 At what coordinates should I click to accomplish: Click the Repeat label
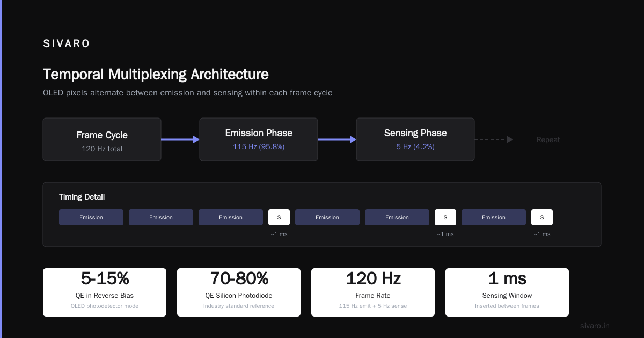[x=548, y=139]
